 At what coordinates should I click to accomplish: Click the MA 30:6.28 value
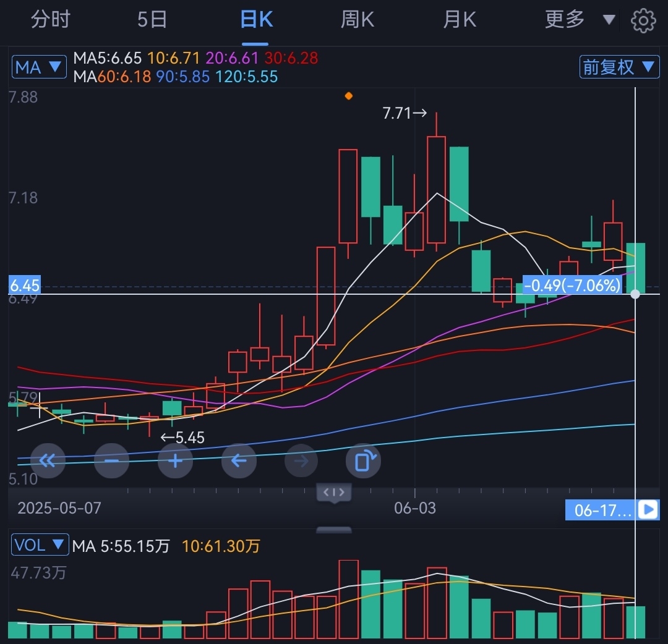(x=291, y=58)
